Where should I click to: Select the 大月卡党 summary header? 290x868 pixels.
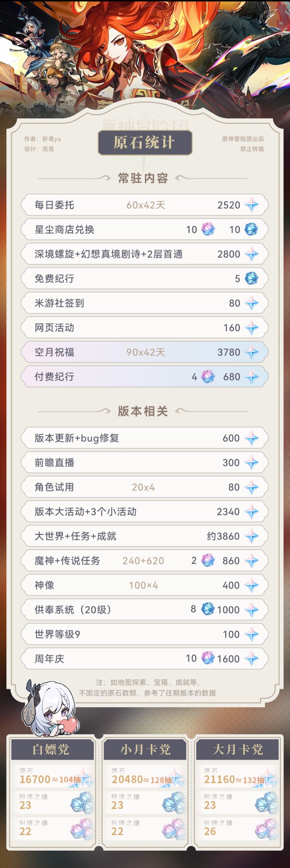click(238, 749)
